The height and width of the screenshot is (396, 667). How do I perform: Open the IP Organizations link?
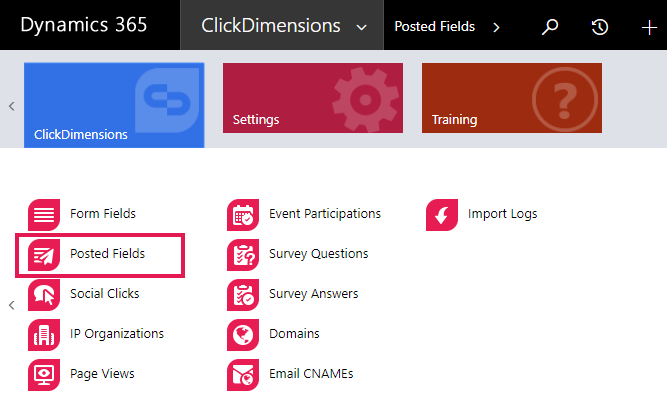click(x=117, y=334)
